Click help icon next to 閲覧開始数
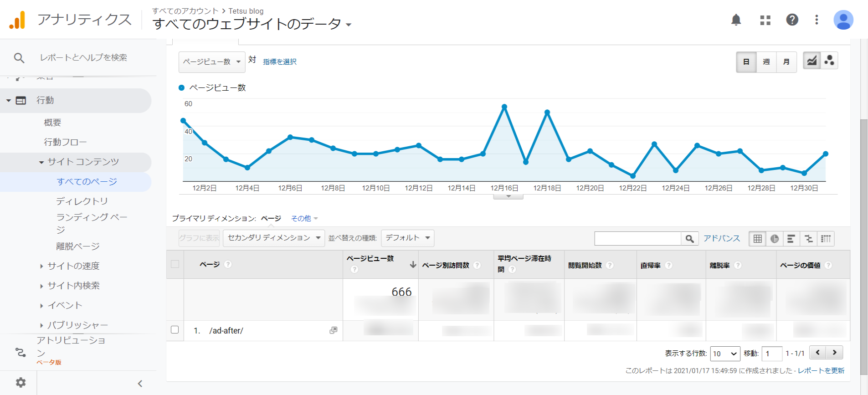The image size is (868, 395). click(610, 265)
